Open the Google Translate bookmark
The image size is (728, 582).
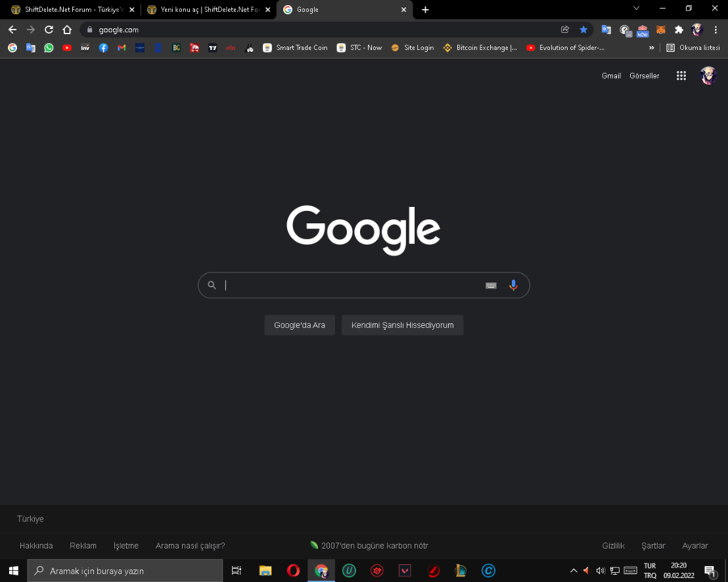(31, 48)
